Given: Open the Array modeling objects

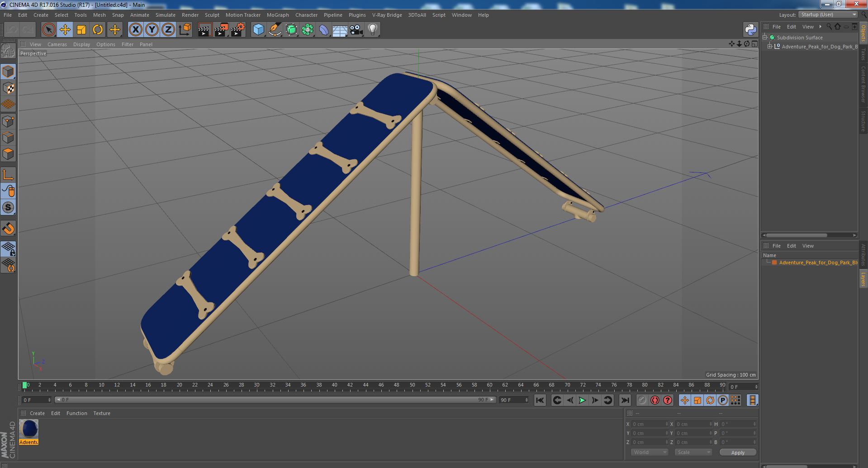Looking at the screenshot, I should click(308, 30).
